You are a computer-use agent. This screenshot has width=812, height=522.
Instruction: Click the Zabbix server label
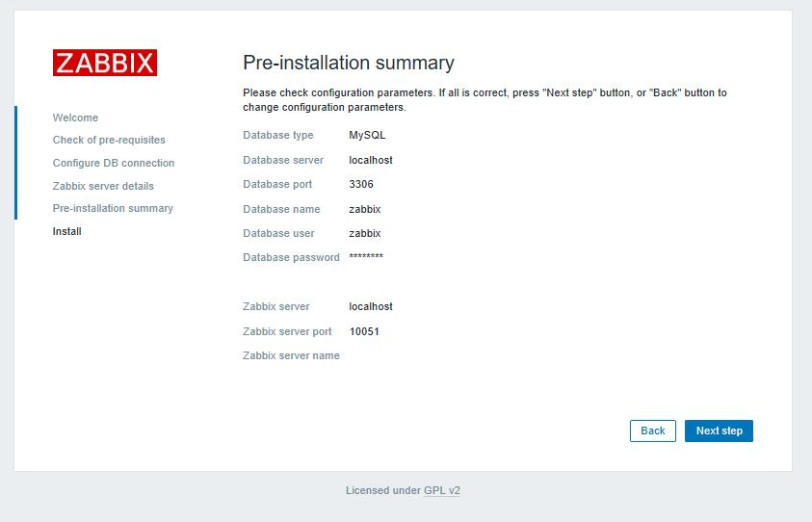point(276,306)
